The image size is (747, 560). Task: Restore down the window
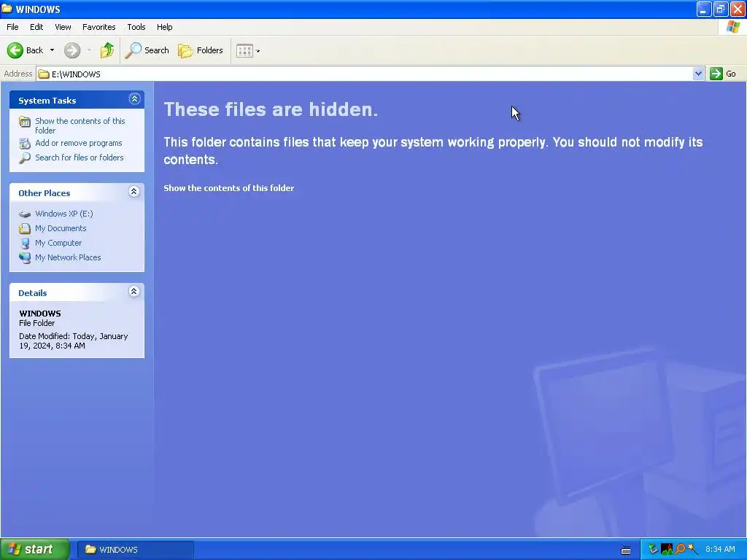(721, 9)
